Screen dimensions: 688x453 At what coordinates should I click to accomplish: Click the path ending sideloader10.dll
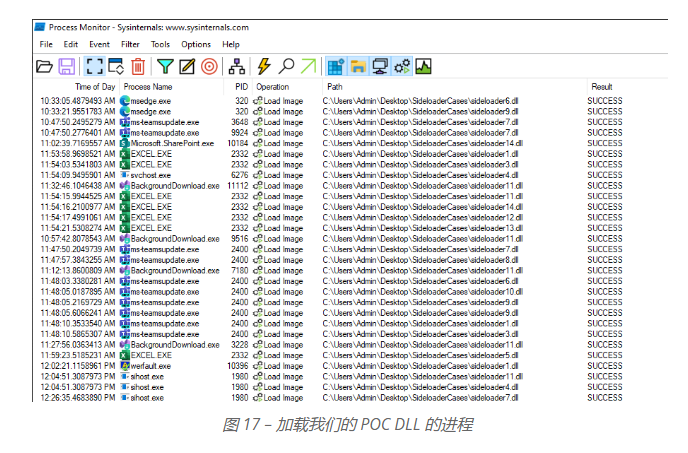pos(423,291)
